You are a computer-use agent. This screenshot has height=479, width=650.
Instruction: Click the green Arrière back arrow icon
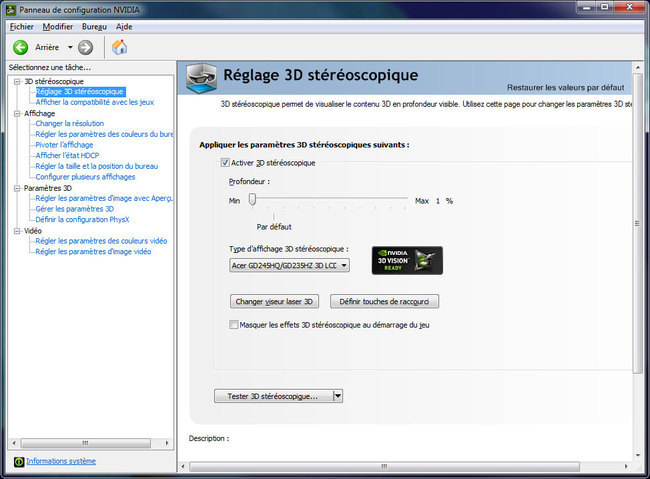[x=20, y=47]
